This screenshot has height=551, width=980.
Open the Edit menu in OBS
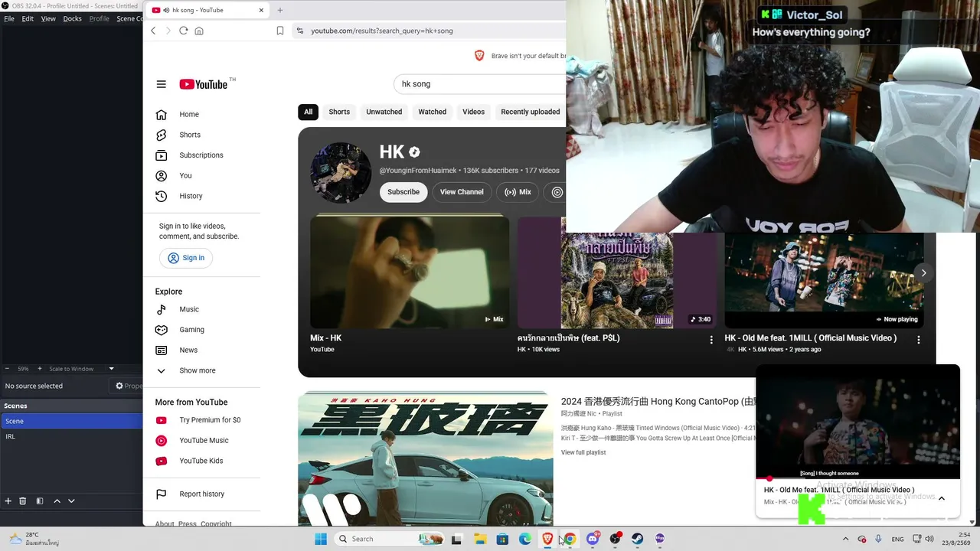click(x=28, y=18)
